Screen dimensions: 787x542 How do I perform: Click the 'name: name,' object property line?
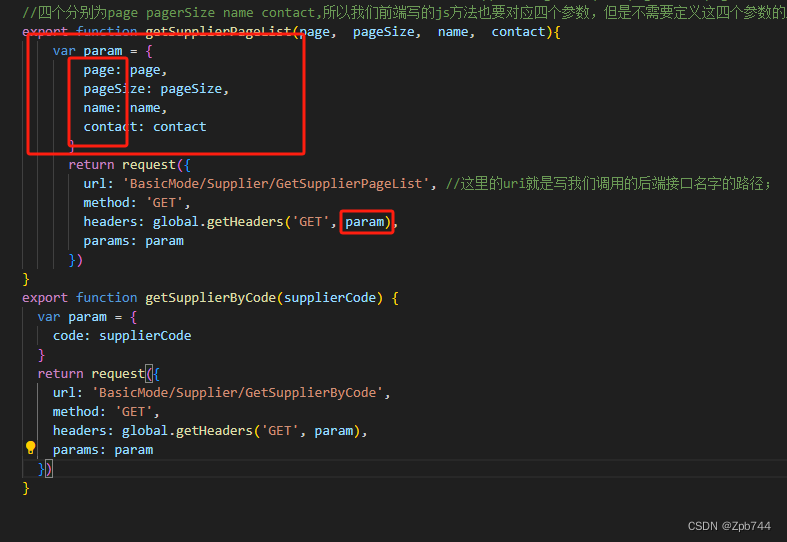click(125, 108)
